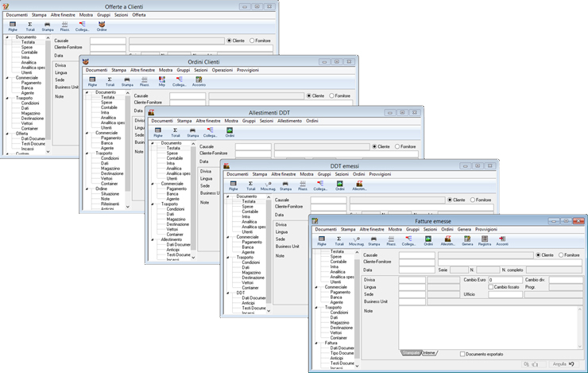Click Riass. icon in Fatture emesse toolbar
The width and height of the screenshot is (588, 373).
click(x=391, y=240)
